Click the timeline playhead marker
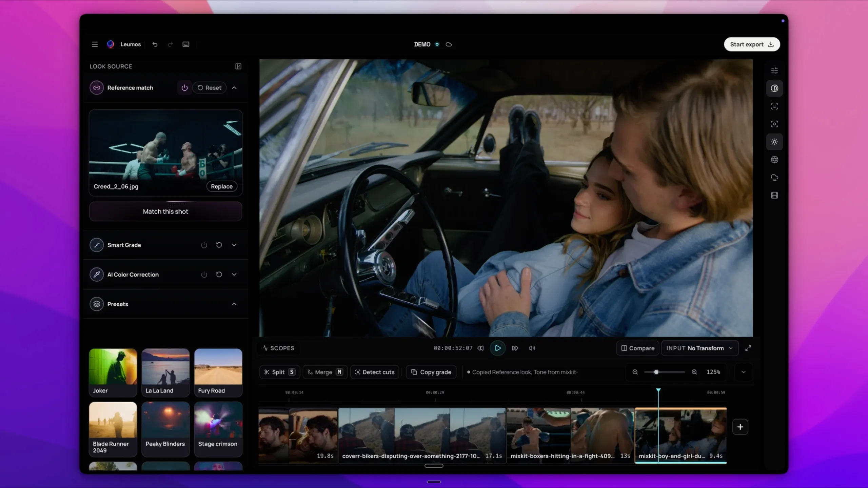The height and width of the screenshot is (488, 868). coord(658,390)
